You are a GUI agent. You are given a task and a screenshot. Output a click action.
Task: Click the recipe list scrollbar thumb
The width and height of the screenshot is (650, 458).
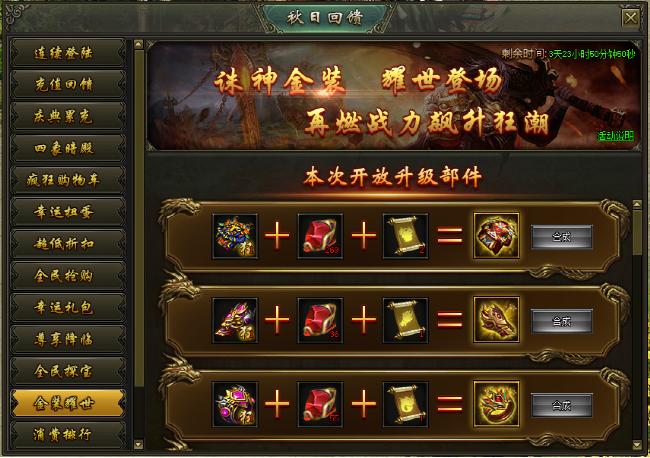click(637, 232)
